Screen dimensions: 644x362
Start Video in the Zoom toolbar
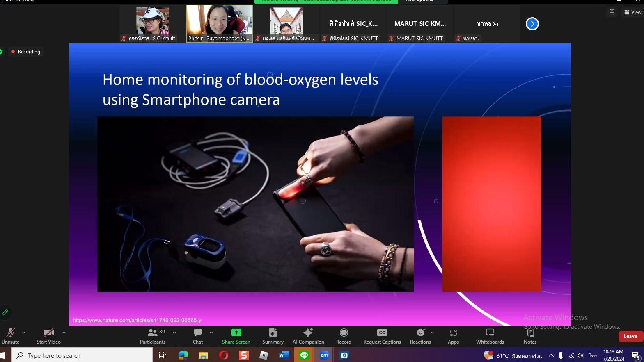[x=48, y=336]
